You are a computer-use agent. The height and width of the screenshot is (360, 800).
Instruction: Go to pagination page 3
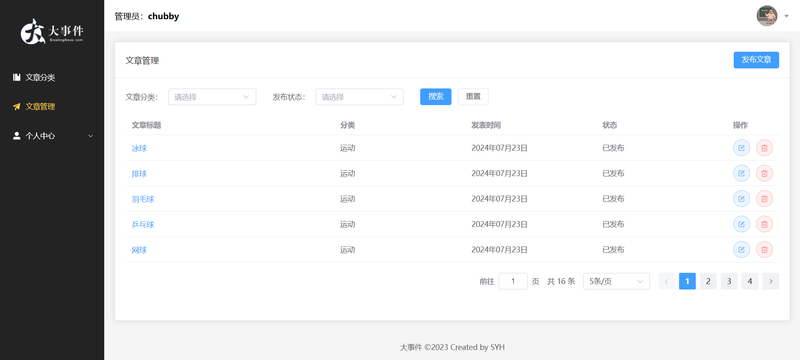(729, 281)
